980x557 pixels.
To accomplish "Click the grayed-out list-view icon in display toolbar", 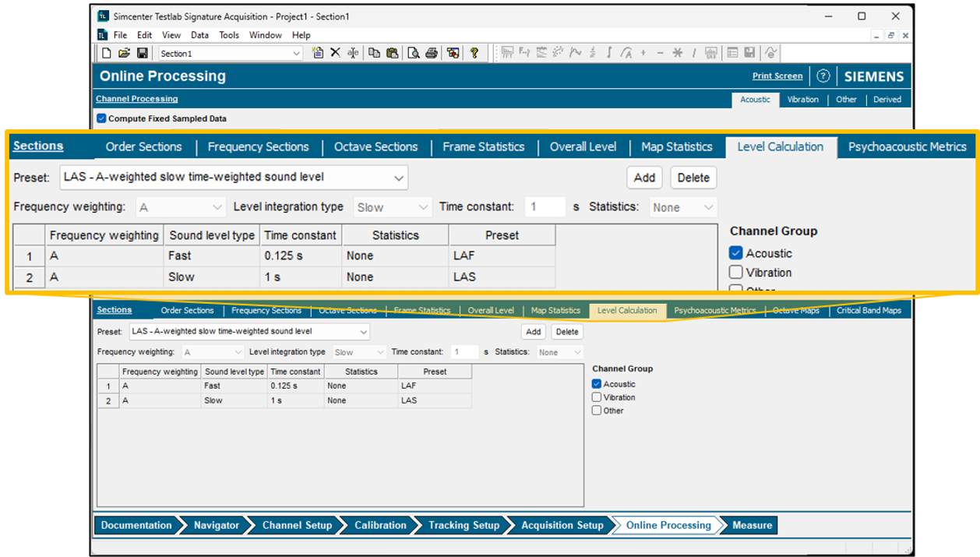I will click(732, 53).
